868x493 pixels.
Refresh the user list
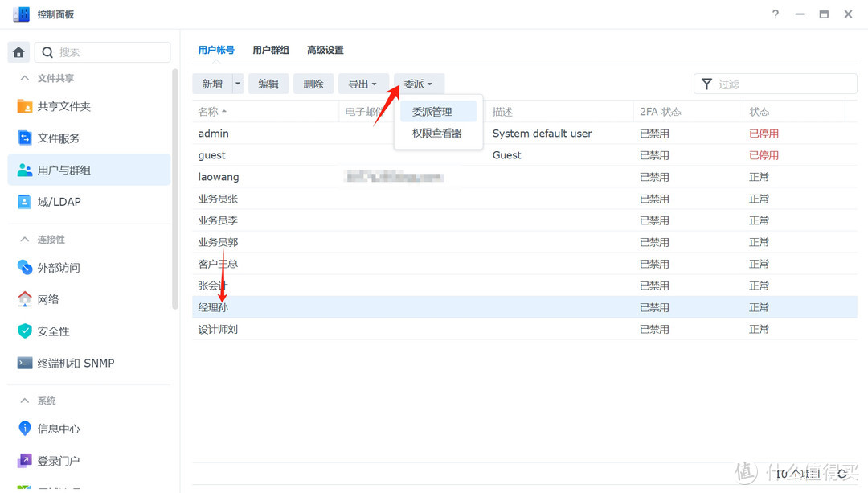pyautogui.click(x=843, y=475)
